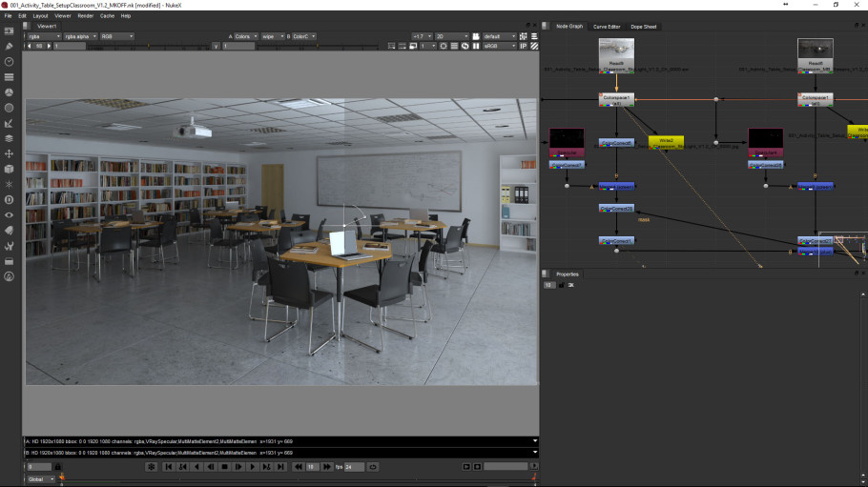This screenshot has width=868, height=487.
Task: Open the wipe compositing mode dropdown
Action: (x=273, y=36)
